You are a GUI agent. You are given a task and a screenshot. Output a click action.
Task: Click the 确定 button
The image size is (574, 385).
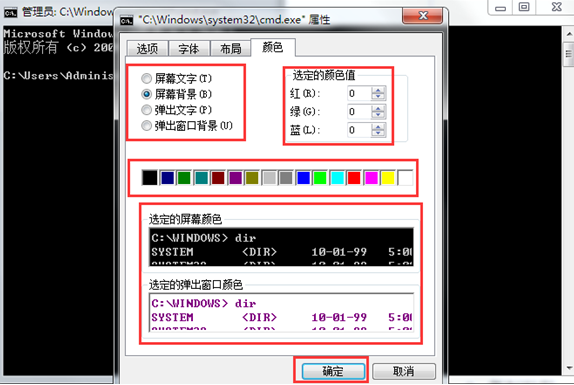click(x=333, y=371)
